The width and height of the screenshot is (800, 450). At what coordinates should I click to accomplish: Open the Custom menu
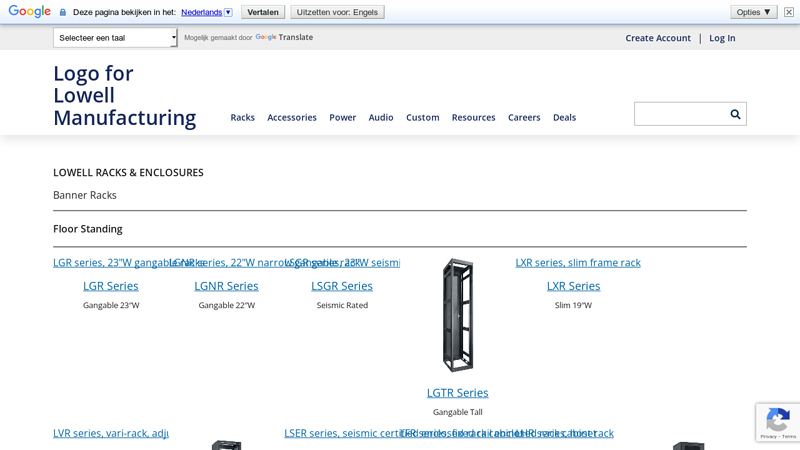point(422,117)
